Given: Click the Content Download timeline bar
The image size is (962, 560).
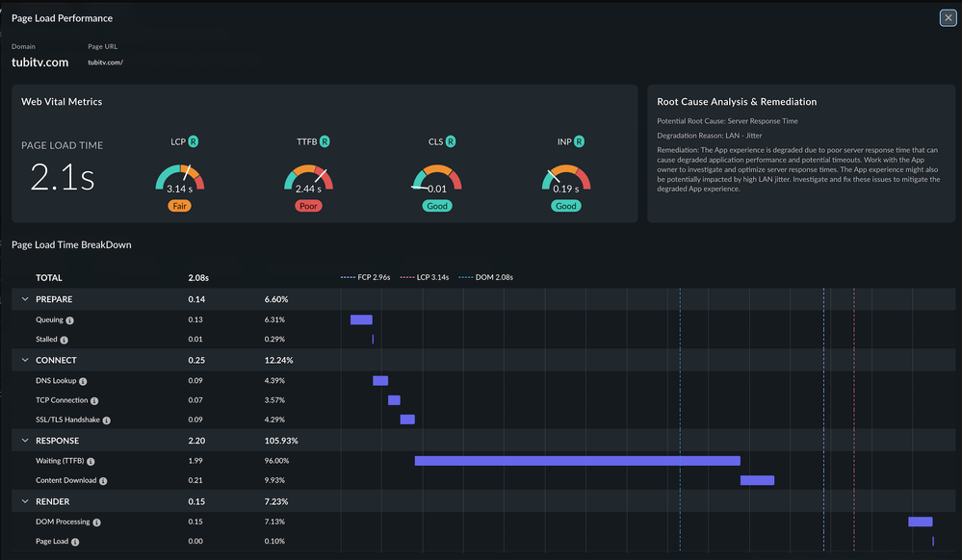Looking at the screenshot, I should tap(757, 480).
